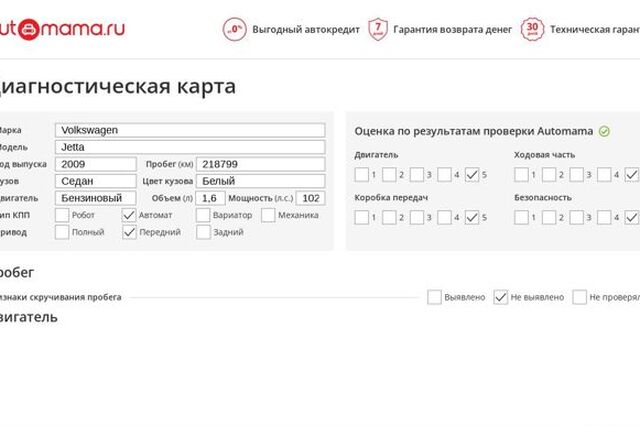Click the Кузов field showing Седан

click(96, 181)
